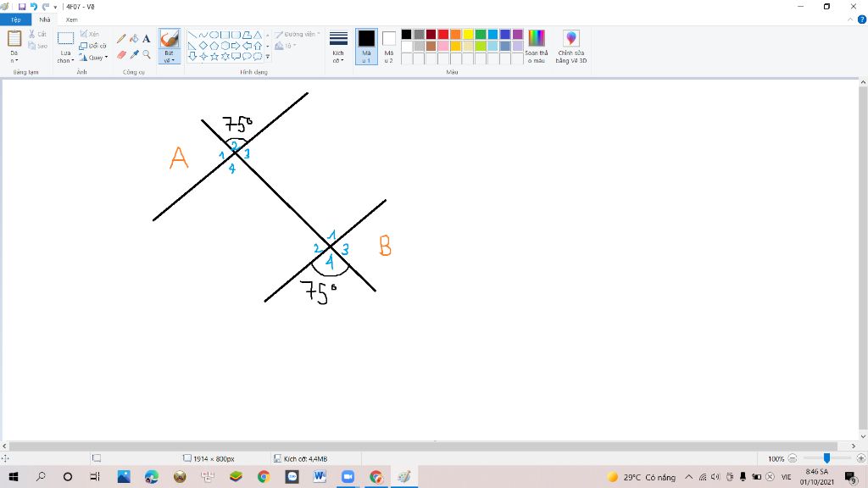This screenshot has width=868, height=488.
Task: Open Chỉnh sửa bằng Vẽ 3D
Action: click(571, 47)
